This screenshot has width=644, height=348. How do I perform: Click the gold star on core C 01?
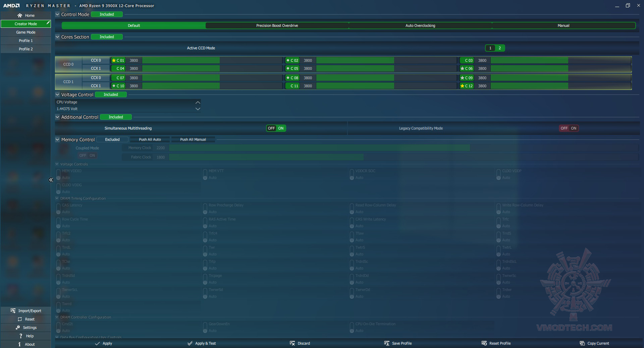114,60
